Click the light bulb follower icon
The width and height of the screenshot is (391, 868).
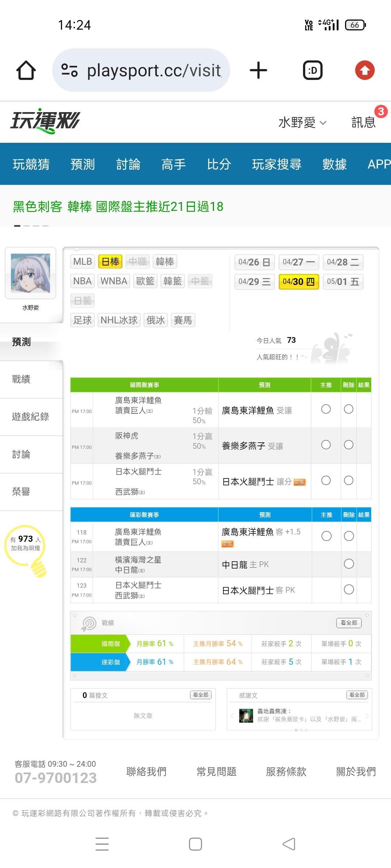pyautogui.click(x=26, y=550)
